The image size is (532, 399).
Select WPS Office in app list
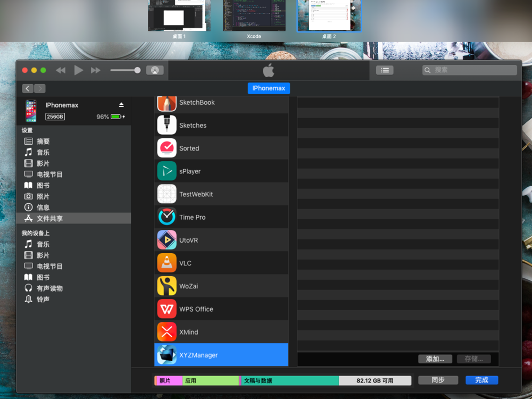tap(196, 309)
